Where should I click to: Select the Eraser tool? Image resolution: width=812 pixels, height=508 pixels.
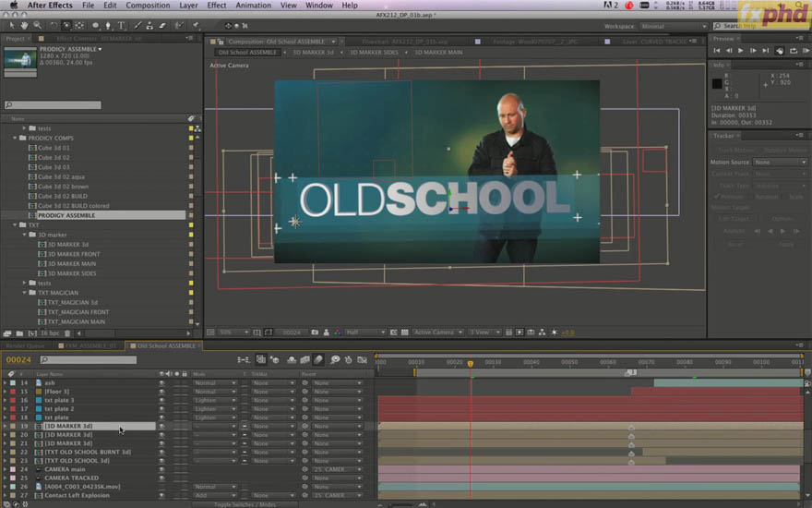click(162, 25)
